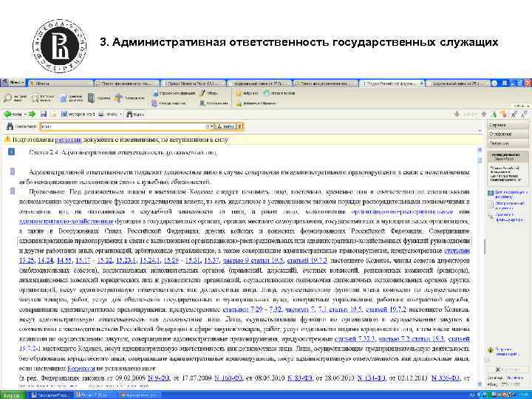Open the Reference Information icon

coord(155,93)
